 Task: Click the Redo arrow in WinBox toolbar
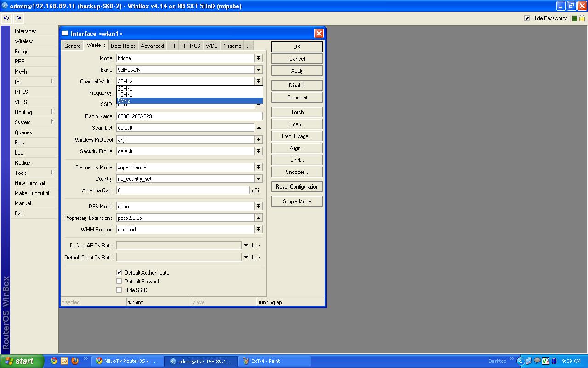tap(18, 18)
